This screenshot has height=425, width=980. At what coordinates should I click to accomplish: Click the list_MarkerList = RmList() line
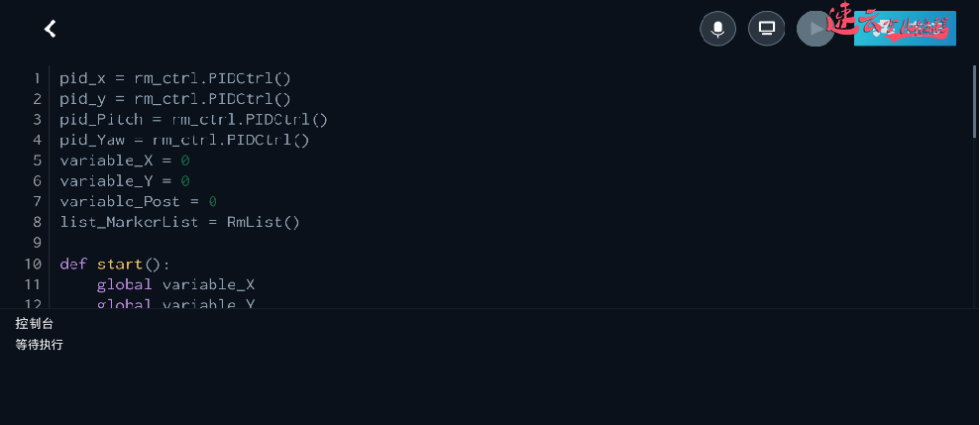(179, 223)
